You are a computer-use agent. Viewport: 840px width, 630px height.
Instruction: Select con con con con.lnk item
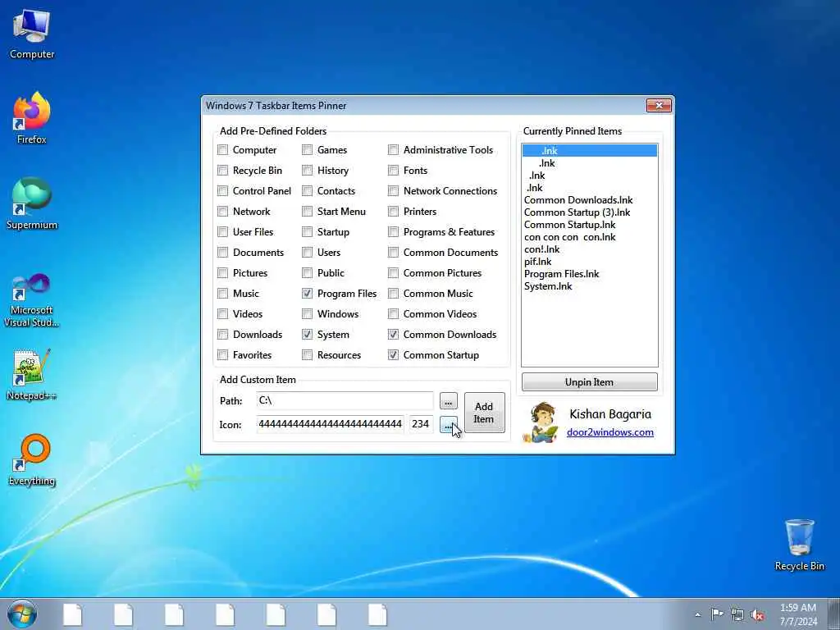click(x=589, y=237)
